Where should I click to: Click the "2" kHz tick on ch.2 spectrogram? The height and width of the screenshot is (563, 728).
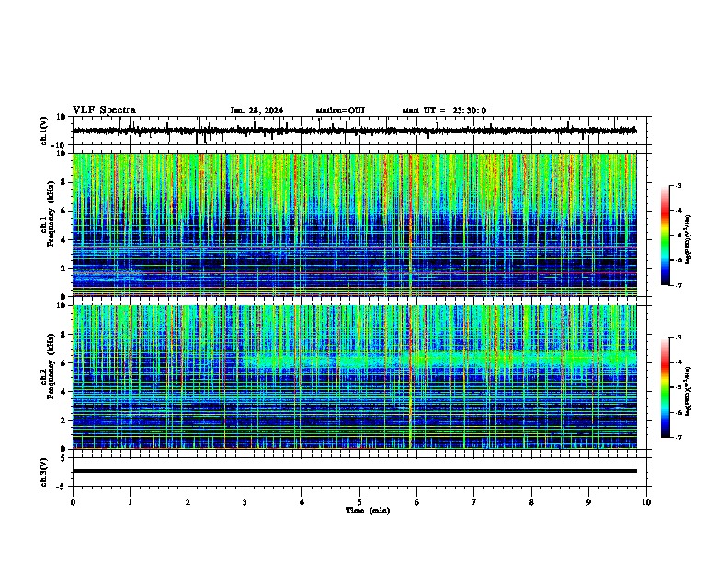pos(63,420)
